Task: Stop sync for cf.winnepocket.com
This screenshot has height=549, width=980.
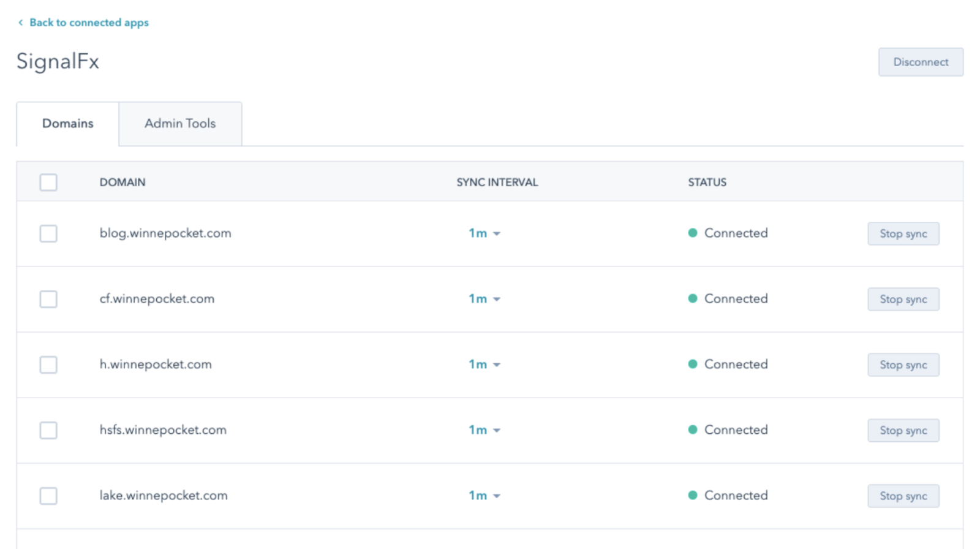Action: 903,299
